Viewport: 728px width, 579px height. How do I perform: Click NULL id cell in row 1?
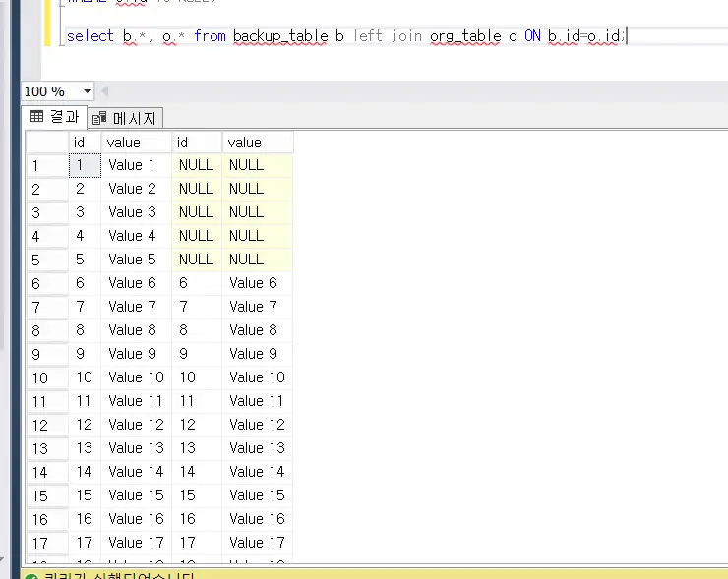tap(197, 165)
